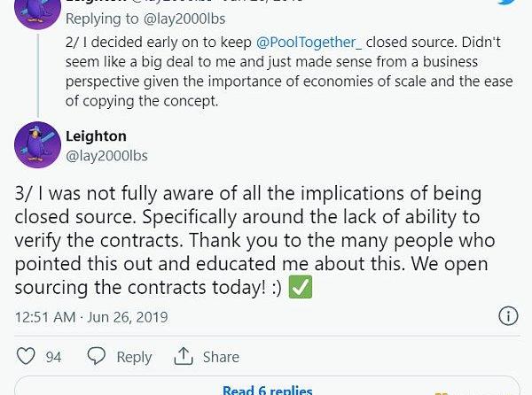Click the @lay2000lbs handle under Leighton
The height and width of the screenshot is (395, 532).
[106, 156]
